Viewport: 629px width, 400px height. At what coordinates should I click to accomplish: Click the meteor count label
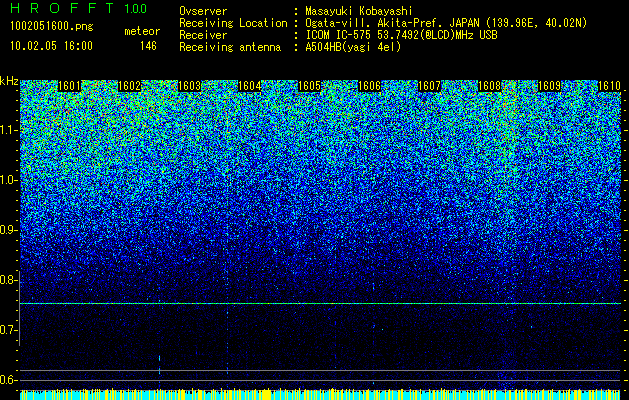click(x=142, y=31)
